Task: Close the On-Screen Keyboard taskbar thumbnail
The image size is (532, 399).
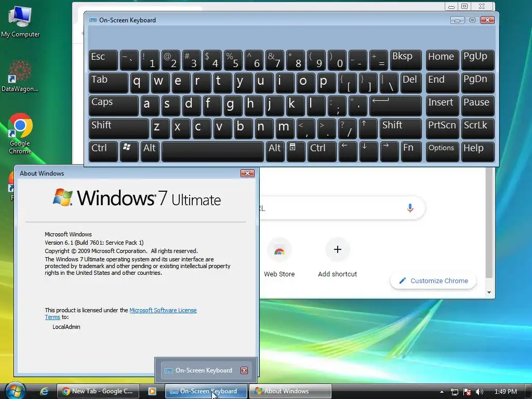Action: [244, 370]
